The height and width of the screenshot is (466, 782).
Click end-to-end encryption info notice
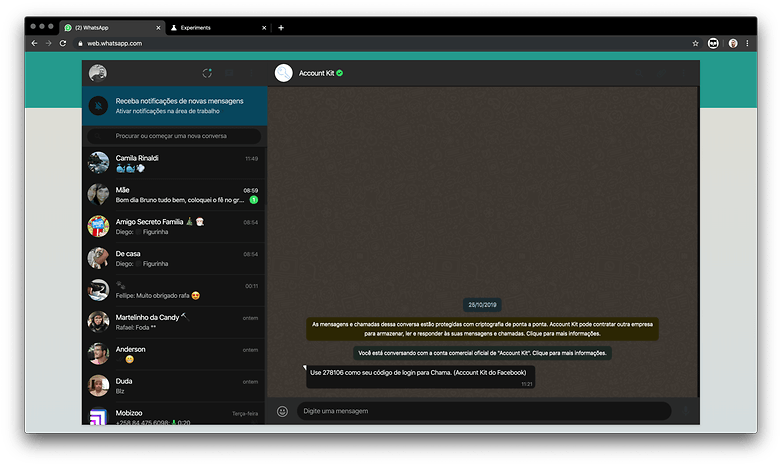point(482,329)
